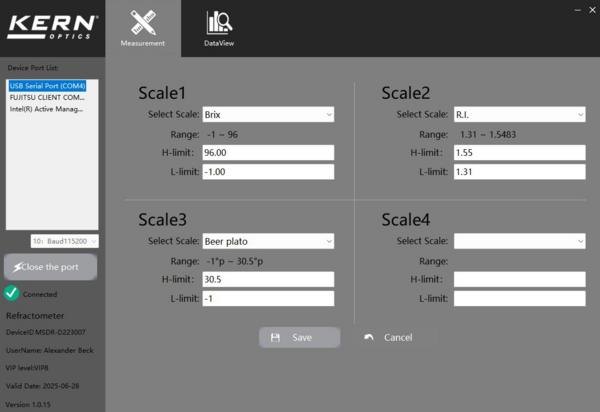Close the application window
Screen dimensions: 600x412
[592, 10]
